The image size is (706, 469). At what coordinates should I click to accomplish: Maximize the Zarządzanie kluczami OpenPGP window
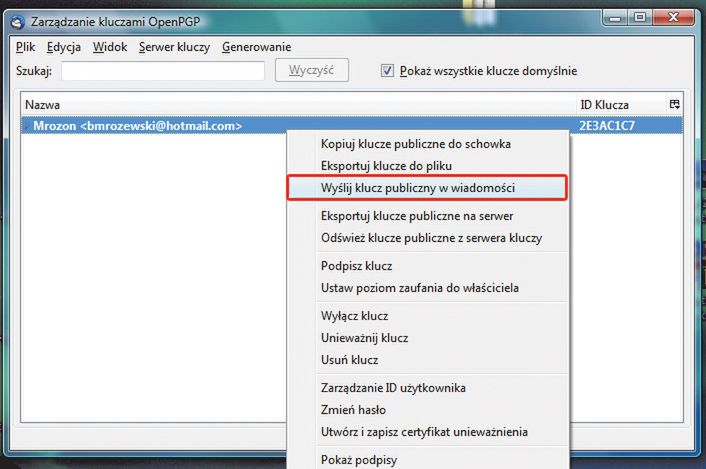[640, 18]
